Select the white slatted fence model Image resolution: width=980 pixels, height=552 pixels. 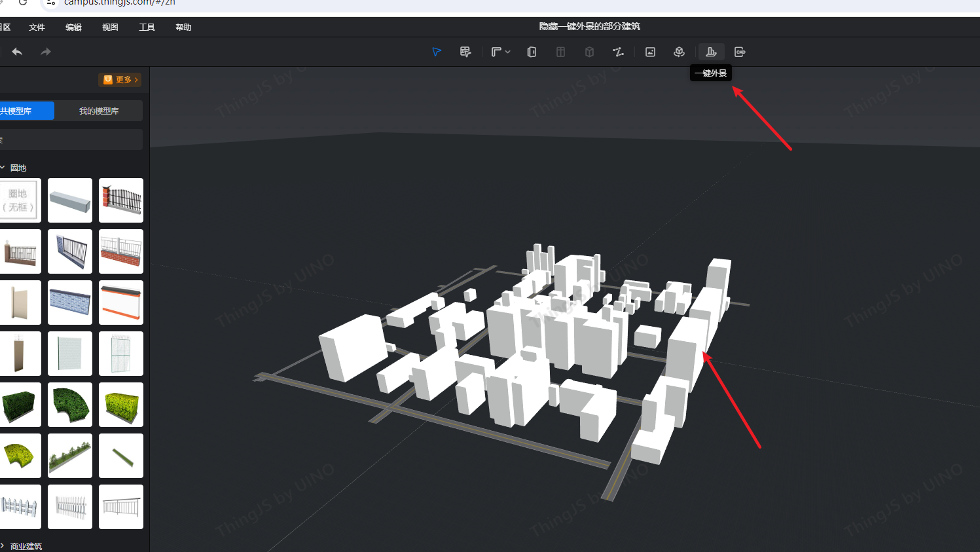point(70,507)
